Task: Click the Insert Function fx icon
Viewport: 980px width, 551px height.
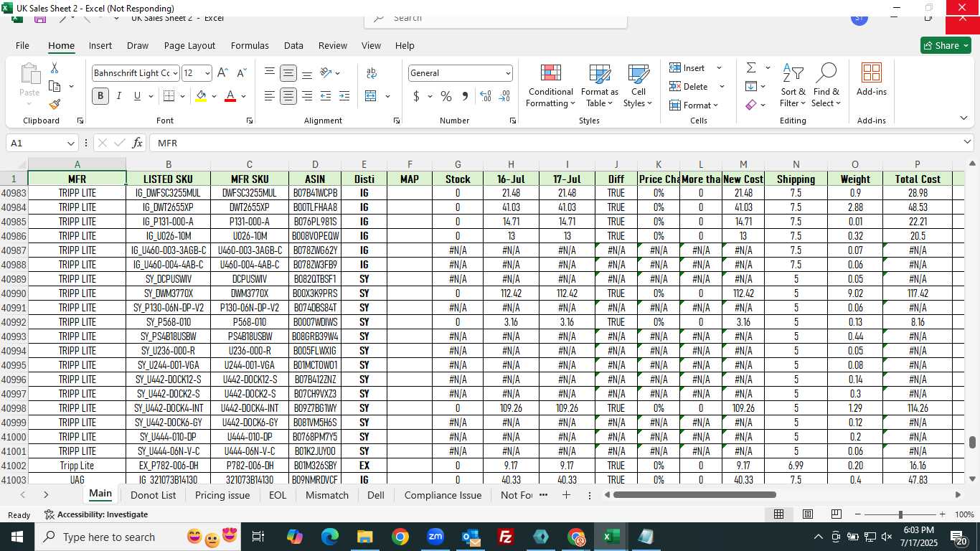Action: coord(138,143)
